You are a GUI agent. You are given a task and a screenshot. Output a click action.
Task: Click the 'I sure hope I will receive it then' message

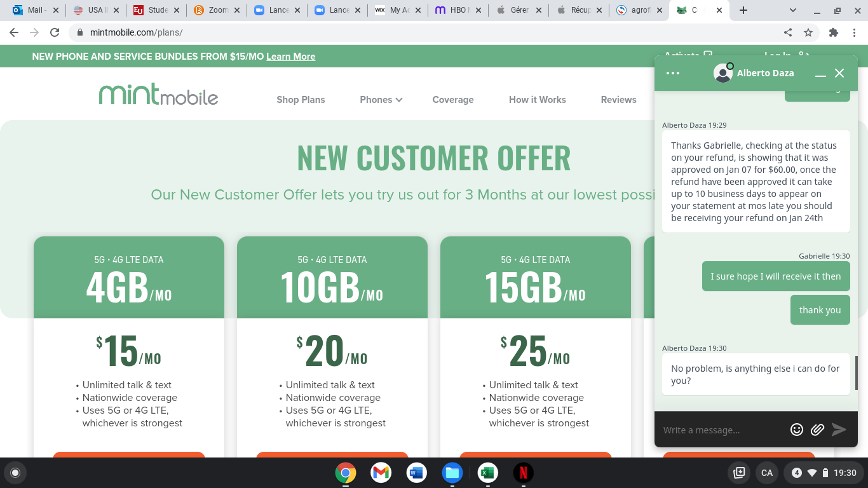pyautogui.click(x=776, y=276)
